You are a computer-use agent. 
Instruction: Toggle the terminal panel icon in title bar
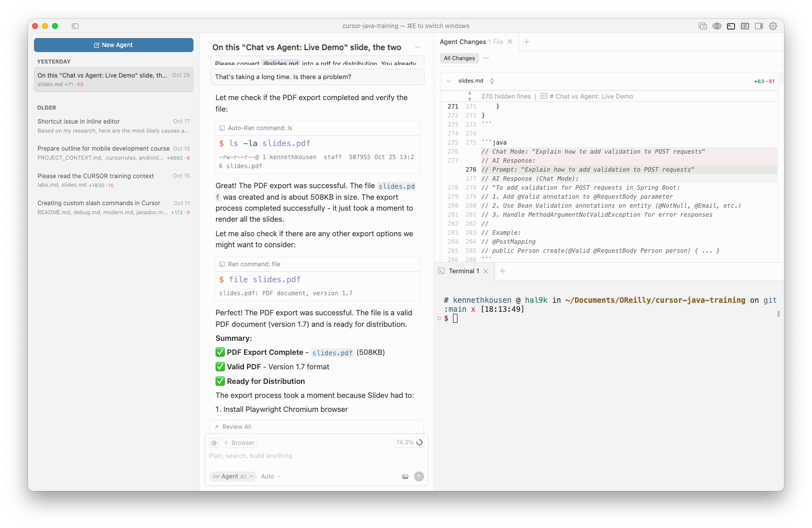point(730,26)
